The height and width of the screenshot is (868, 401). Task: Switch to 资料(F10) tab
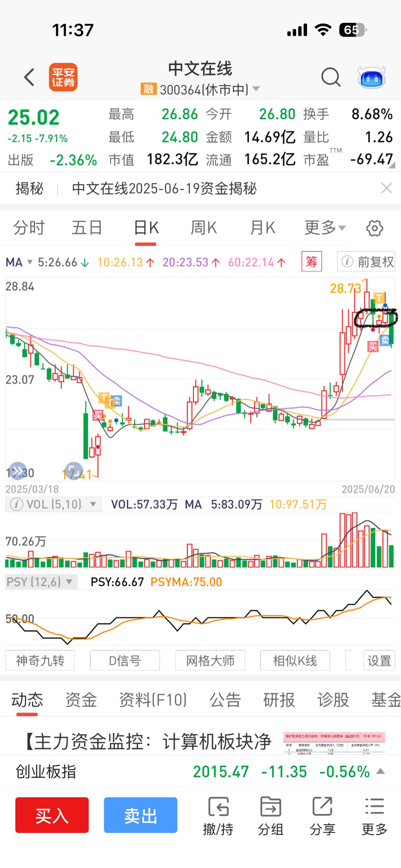[153, 700]
